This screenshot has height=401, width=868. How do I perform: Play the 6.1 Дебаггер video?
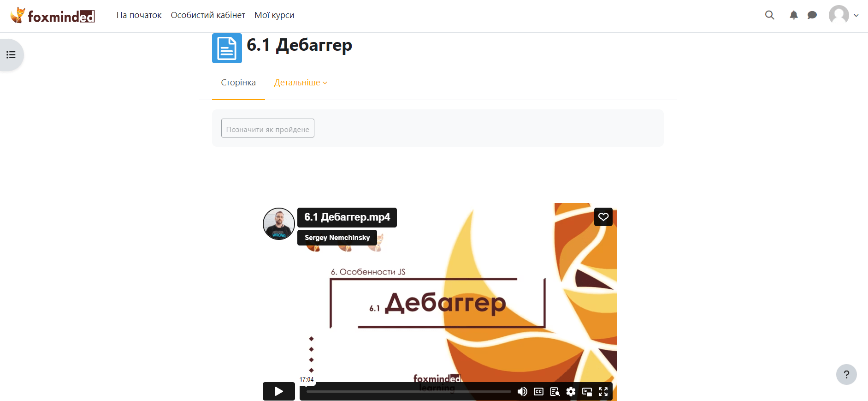pyautogui.click(x=279, y=391)
